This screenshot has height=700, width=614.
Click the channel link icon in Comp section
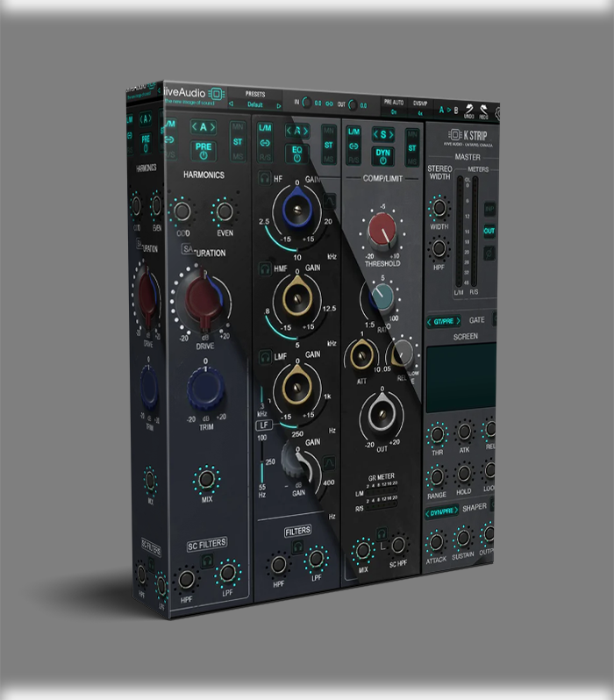click(353, 146)
